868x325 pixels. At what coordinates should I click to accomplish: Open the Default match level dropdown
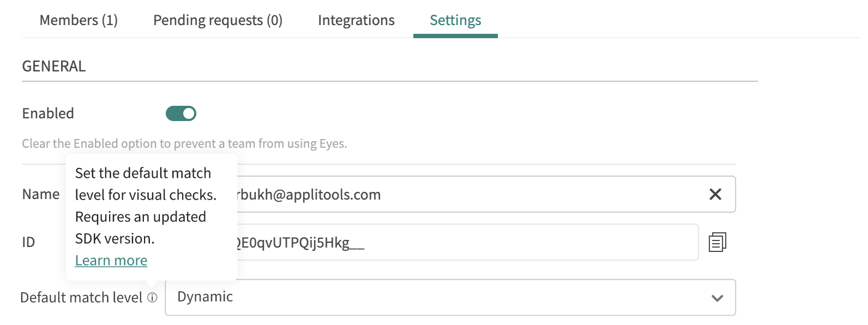(450, 297)
